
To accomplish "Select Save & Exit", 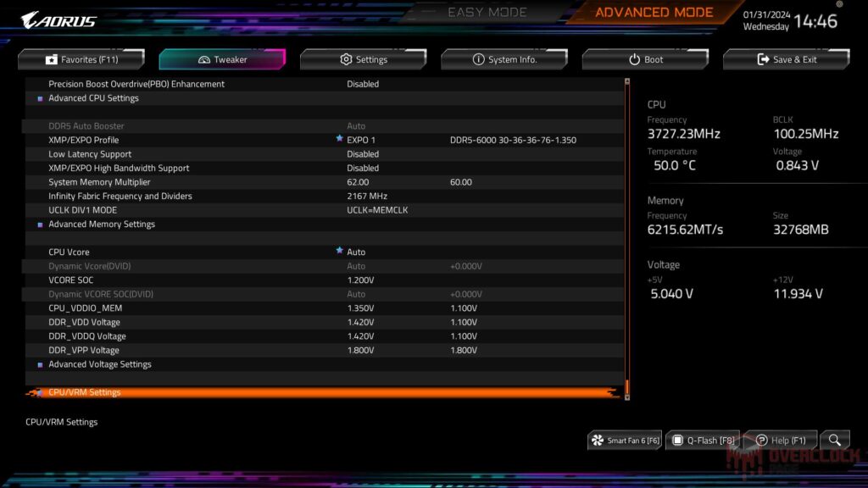I will click(x=786, y=58).
